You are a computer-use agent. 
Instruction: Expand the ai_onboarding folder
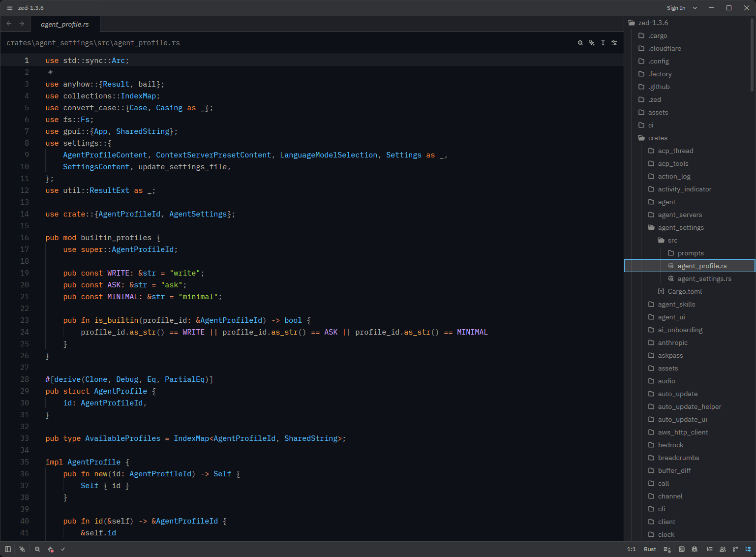pos(689,330)
